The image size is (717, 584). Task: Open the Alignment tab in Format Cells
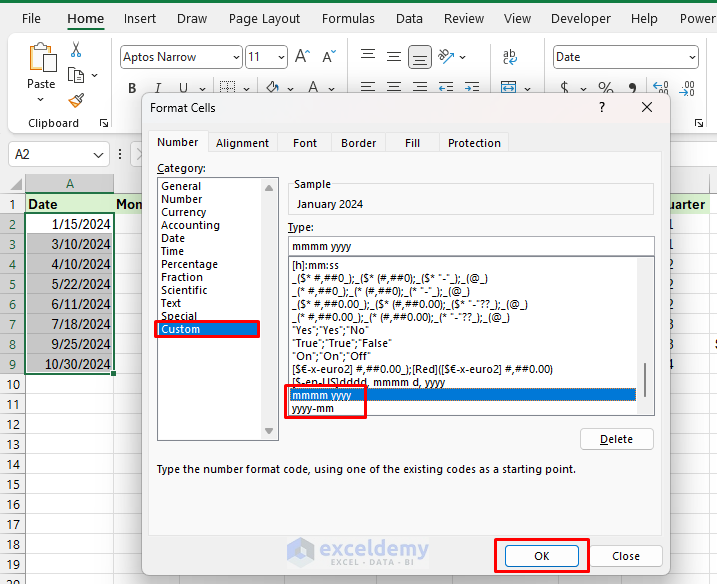(242, 143)
